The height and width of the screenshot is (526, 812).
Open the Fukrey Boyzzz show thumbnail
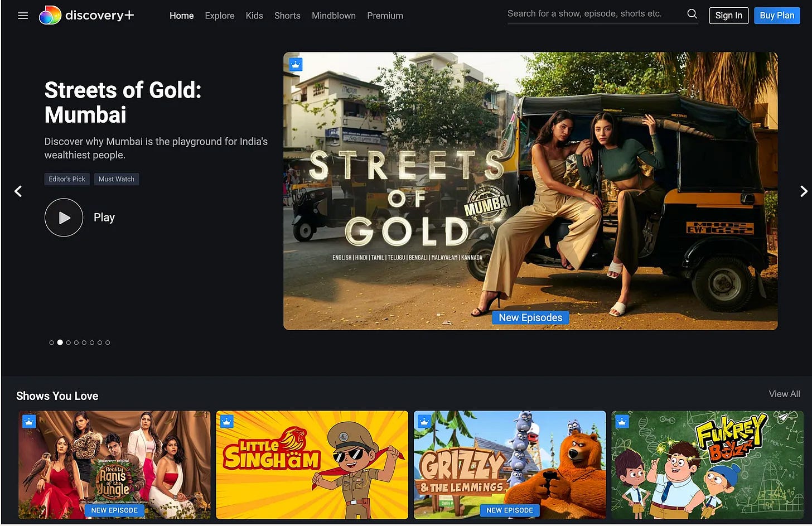tap(707, 465)
